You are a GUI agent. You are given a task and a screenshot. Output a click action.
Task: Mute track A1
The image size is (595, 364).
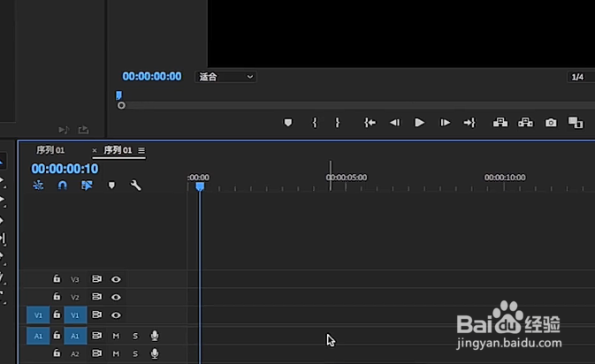click(116, 336)
